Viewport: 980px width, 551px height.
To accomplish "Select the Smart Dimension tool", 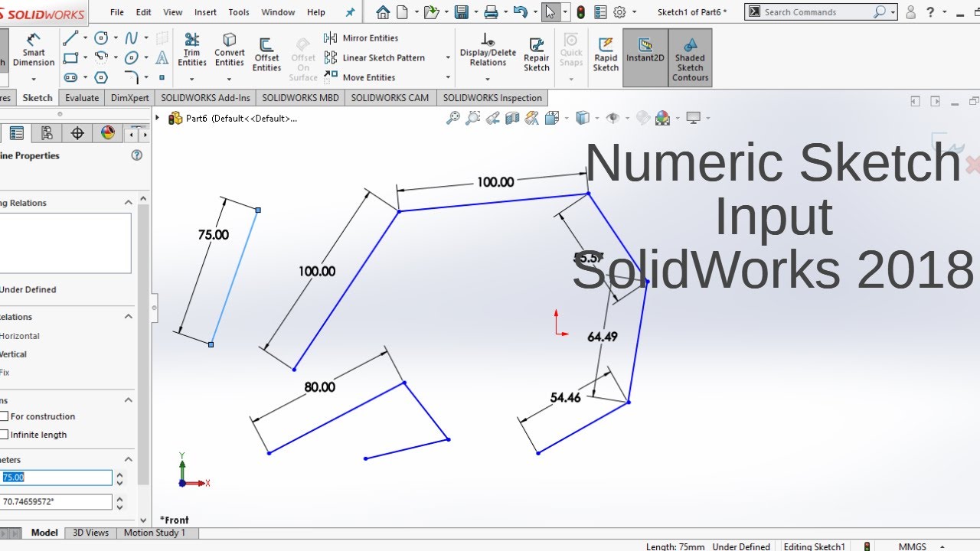I will 34,51.
